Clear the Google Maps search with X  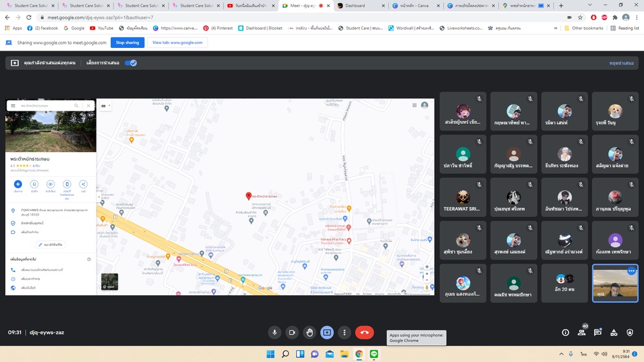click(x=88, y=106)
